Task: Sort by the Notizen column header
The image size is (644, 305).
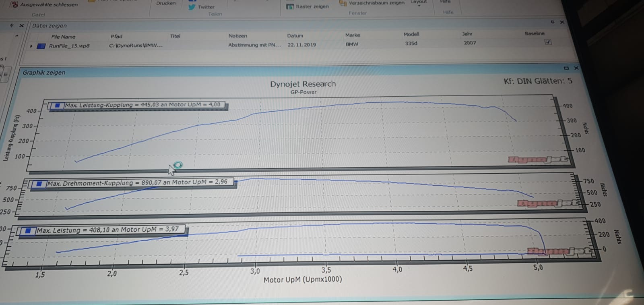Action: [x=238, y=36]
